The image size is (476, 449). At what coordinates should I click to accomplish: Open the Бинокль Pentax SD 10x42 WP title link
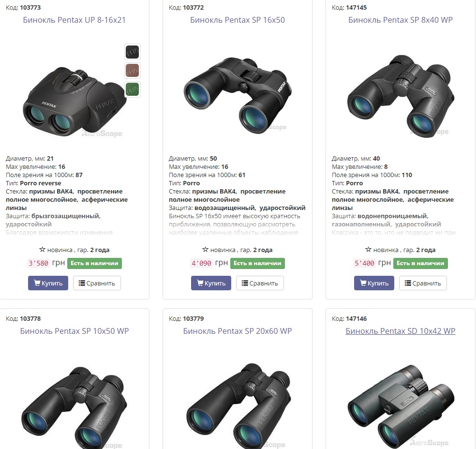(x=401, y=331)
